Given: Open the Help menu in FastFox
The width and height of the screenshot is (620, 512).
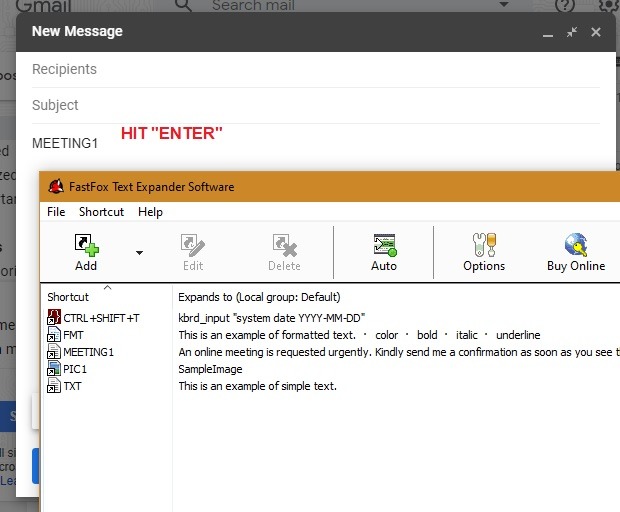Looking at the screenshot, I should tap(150, 212).
